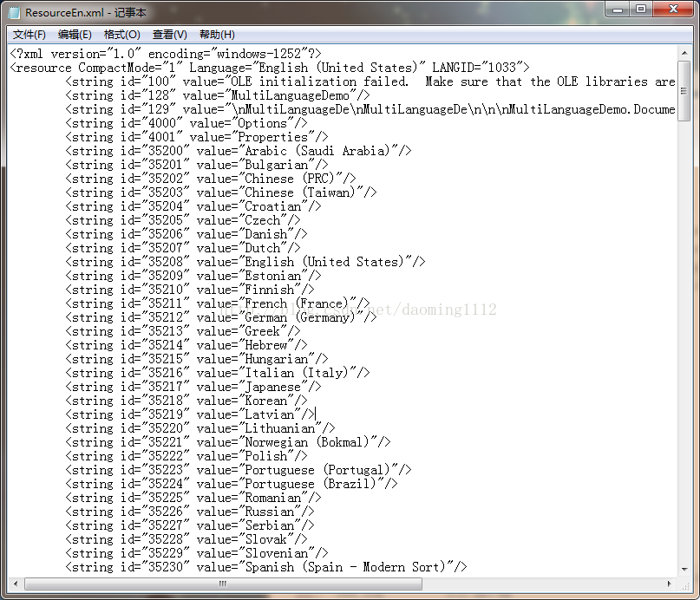700x600 pixels.
Task: Click the horizontal scrollbar right arrow
Action: point(669,584)
